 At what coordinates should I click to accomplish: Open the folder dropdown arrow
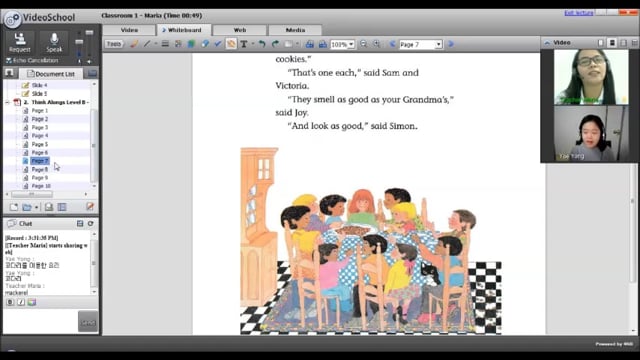tap(36, 207)
